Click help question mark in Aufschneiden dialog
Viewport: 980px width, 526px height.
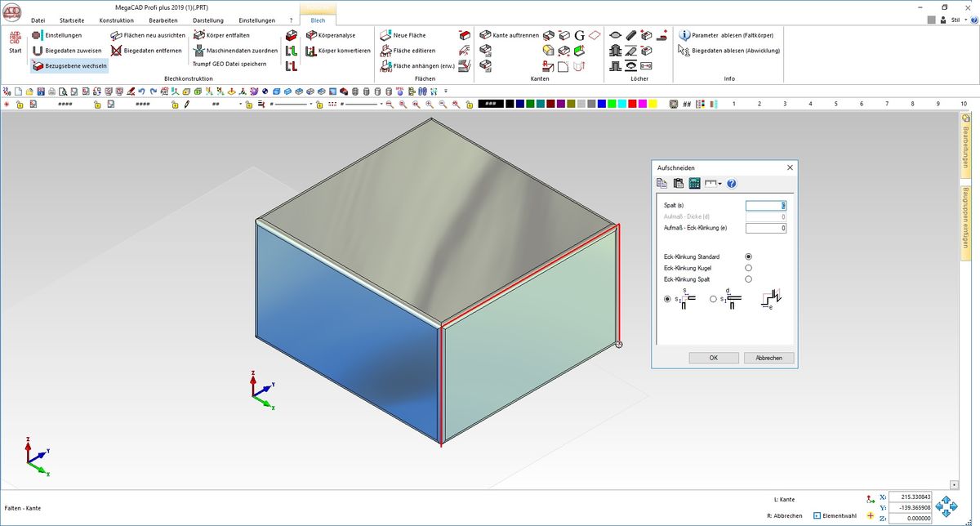[732, 184]
